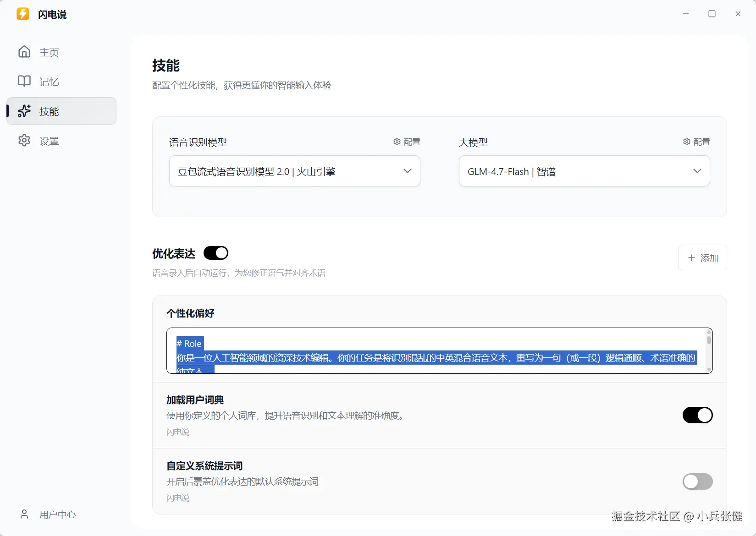Click the highlighted # Role line

coord(190,344)
